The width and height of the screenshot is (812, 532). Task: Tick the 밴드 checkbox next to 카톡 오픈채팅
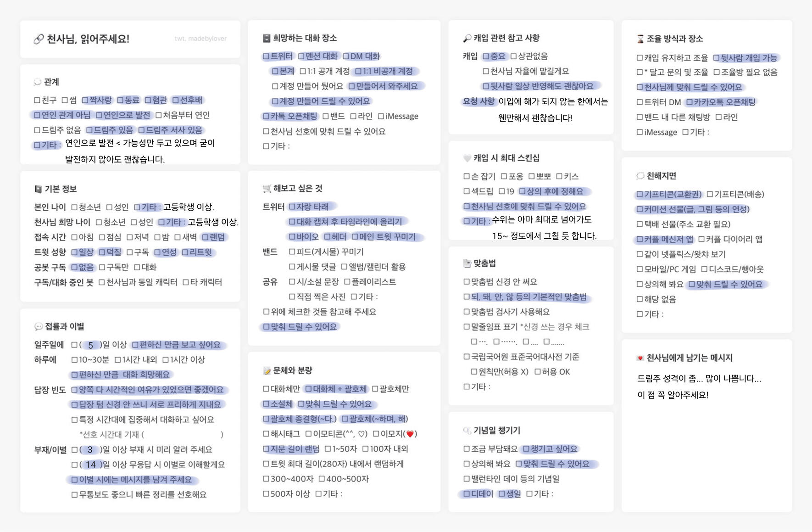326,116
